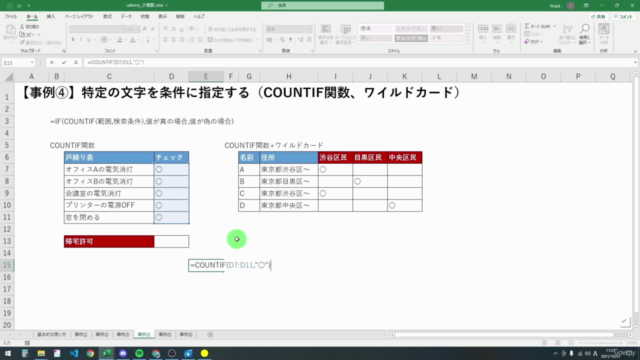Image resolution: width=640 pixels, height=360 pixels.
Task: Open the AutoSum dropdown arrow
Action: (554, 26)
